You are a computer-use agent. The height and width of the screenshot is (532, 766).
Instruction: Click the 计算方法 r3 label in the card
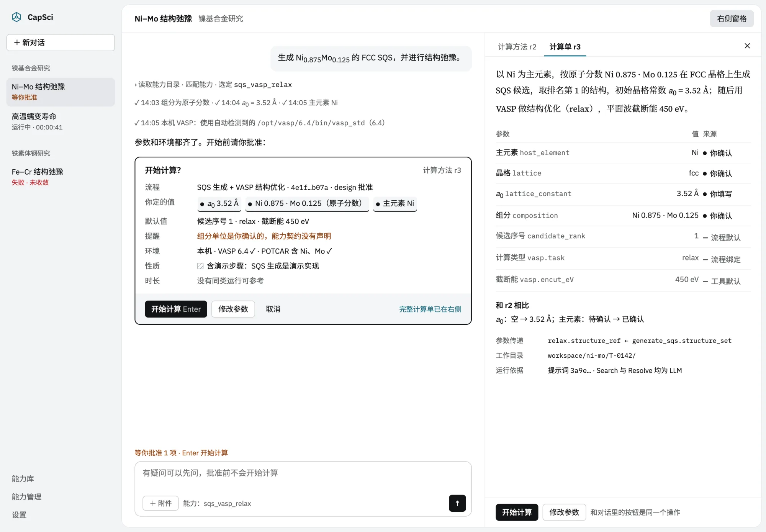pyautogui.click(x=442, y=170)
